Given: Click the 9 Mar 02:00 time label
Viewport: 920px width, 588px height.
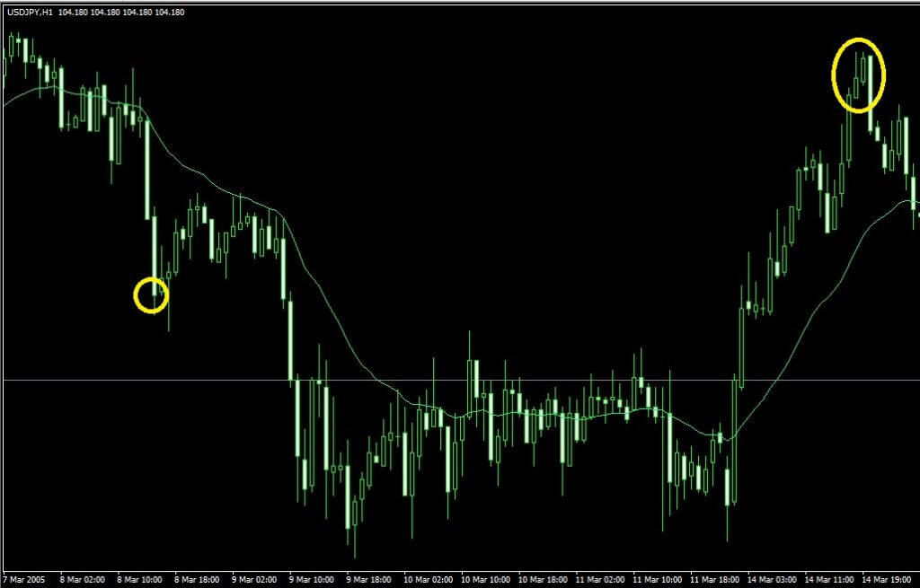Looking at the screenshot, I should (254, 580).
